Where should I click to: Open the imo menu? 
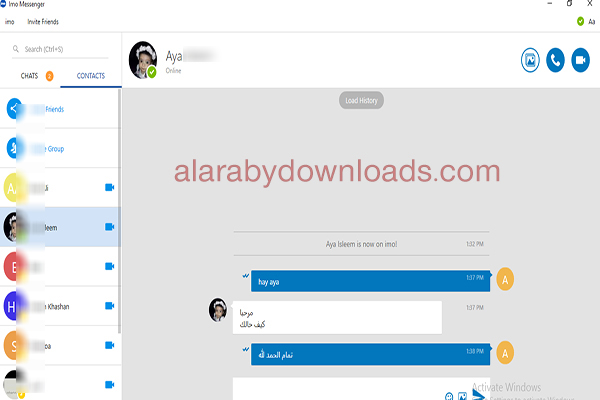(x=10, y=22)
